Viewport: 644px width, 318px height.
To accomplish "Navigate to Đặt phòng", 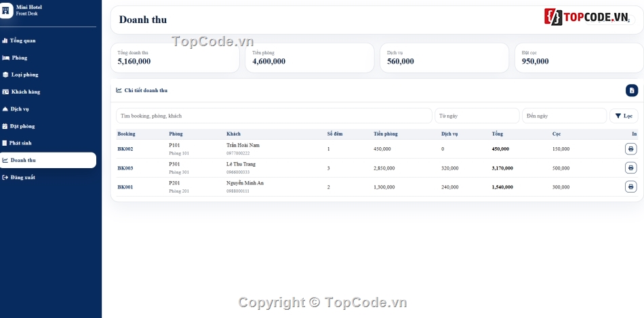I will coord(18,126).
